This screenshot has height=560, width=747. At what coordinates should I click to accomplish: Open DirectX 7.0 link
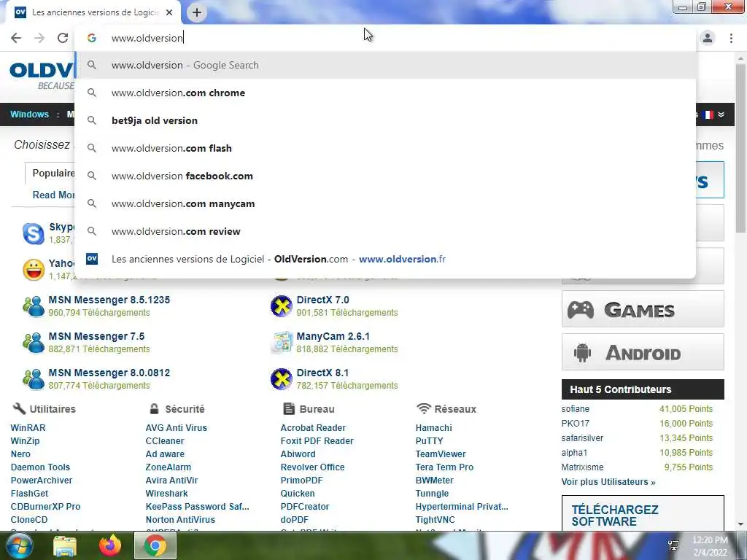pos(322,300)
